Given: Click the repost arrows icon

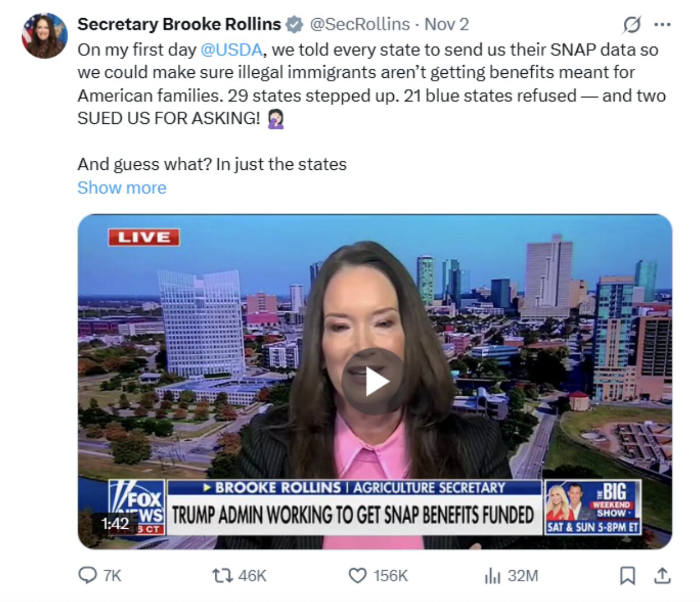Looking at the screenshot, I should click(222, 576).
